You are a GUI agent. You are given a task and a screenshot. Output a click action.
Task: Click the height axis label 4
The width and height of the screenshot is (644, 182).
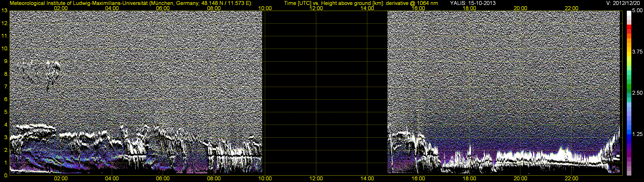(x=6, y=125)
